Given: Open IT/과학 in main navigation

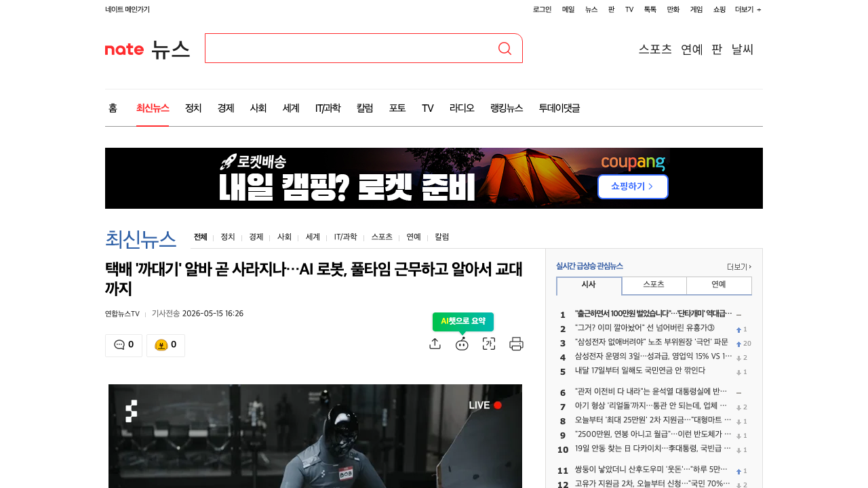Looking at the screenshot, I should [x=328, y=108].
